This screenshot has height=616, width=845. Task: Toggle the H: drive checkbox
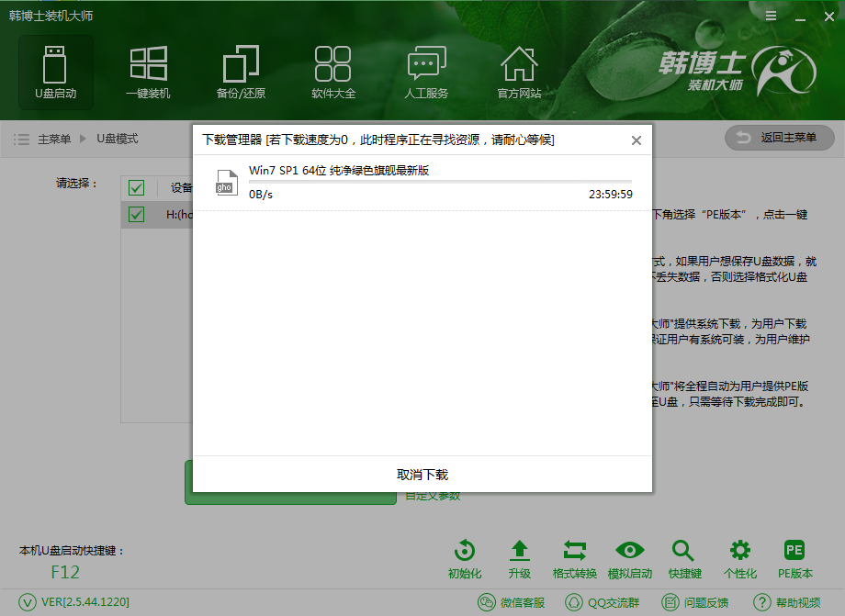(x=136, y=214)
